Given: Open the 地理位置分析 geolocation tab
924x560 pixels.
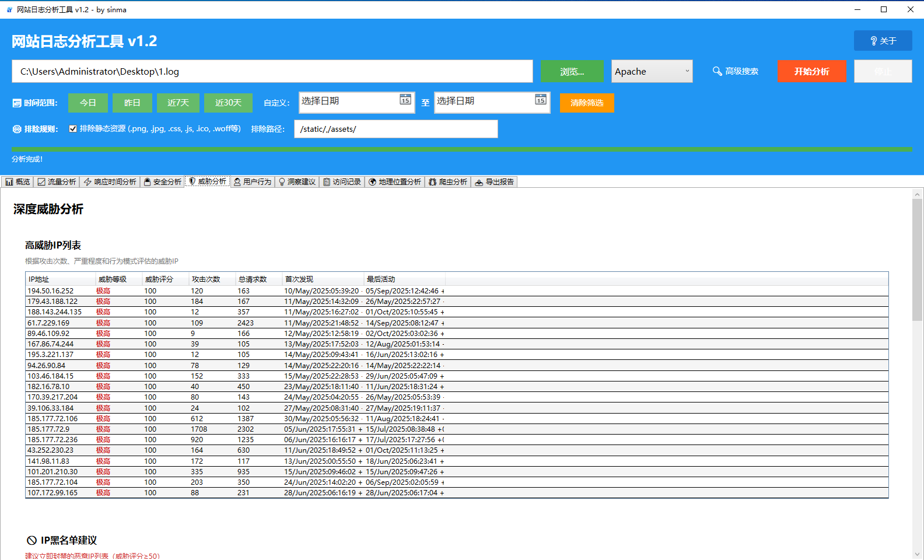Looking at the screenshot, I should [394, 182].
